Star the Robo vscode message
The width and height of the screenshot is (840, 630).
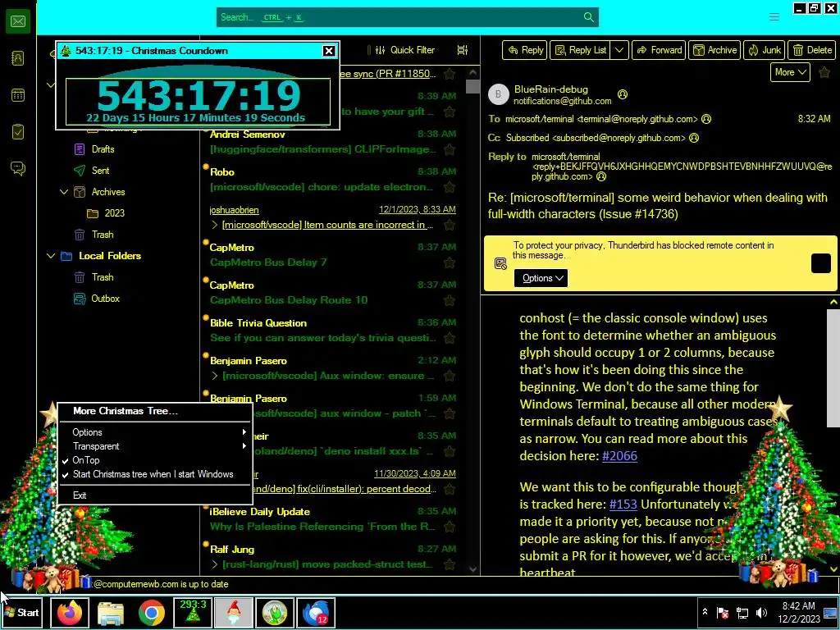(450, 187)
